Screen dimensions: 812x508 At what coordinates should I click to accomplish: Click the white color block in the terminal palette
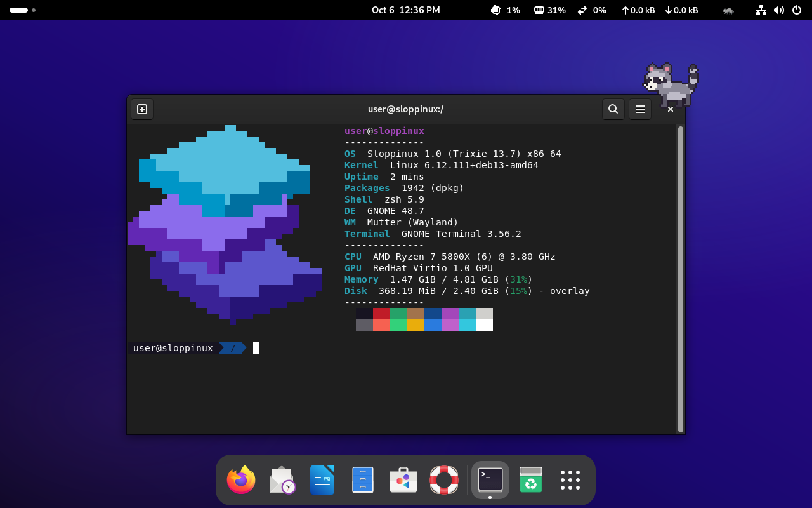pos(484,325)
